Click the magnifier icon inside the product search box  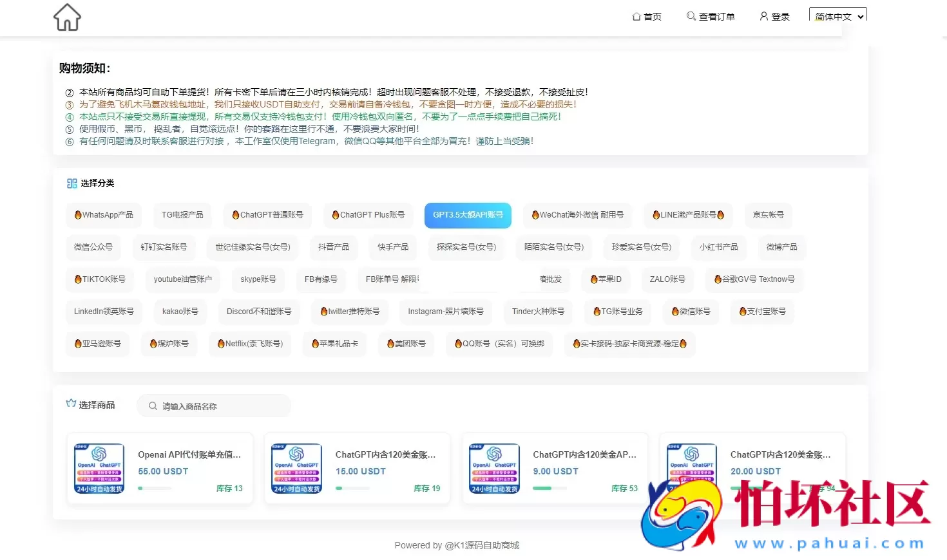(153, 406)
